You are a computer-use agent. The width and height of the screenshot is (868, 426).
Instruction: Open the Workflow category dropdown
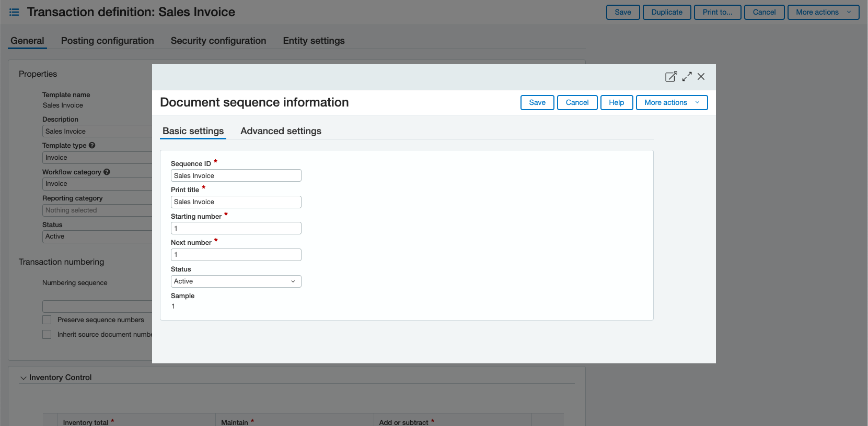(97, 184)
